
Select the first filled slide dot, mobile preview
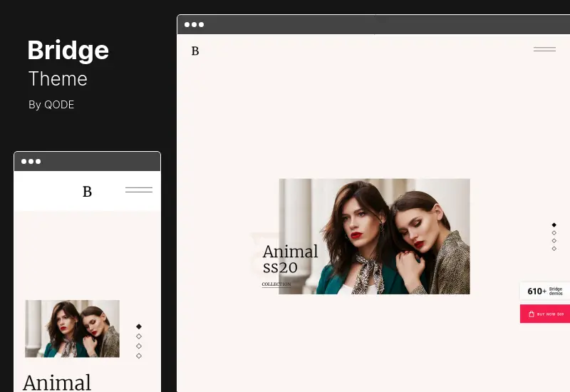(x=139, y=326)
